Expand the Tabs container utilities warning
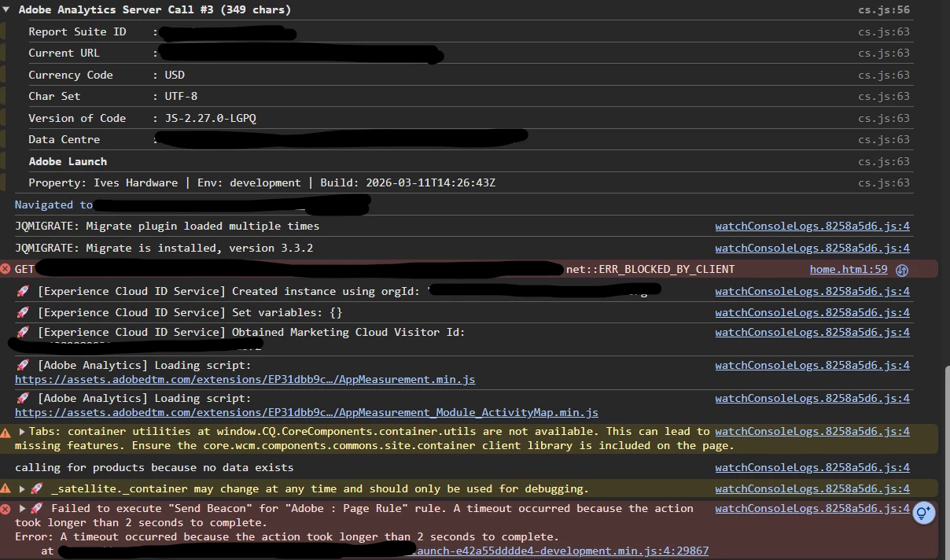The image size is (950, 560). pyautogui.click(x=22, y=432)
